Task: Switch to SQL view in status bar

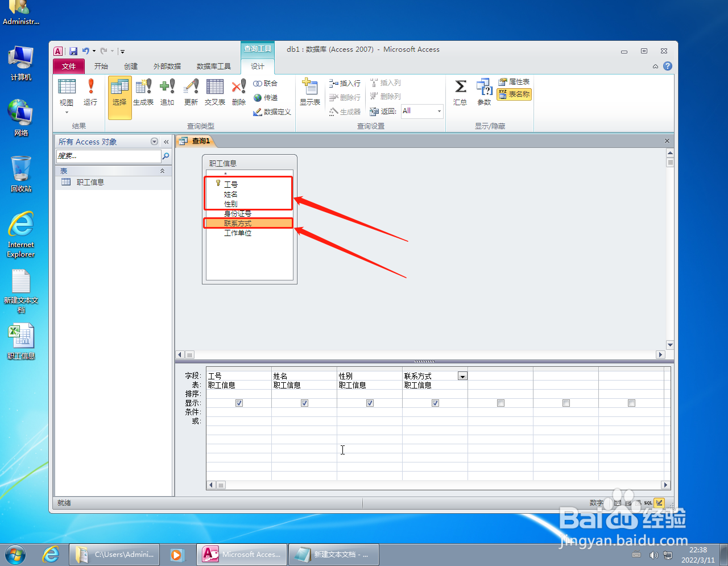Action: click(x=648, y=503)
